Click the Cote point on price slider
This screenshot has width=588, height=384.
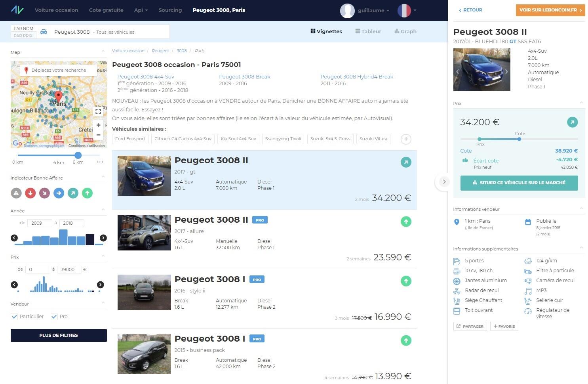pyautogui.click(x=519, y=139)
